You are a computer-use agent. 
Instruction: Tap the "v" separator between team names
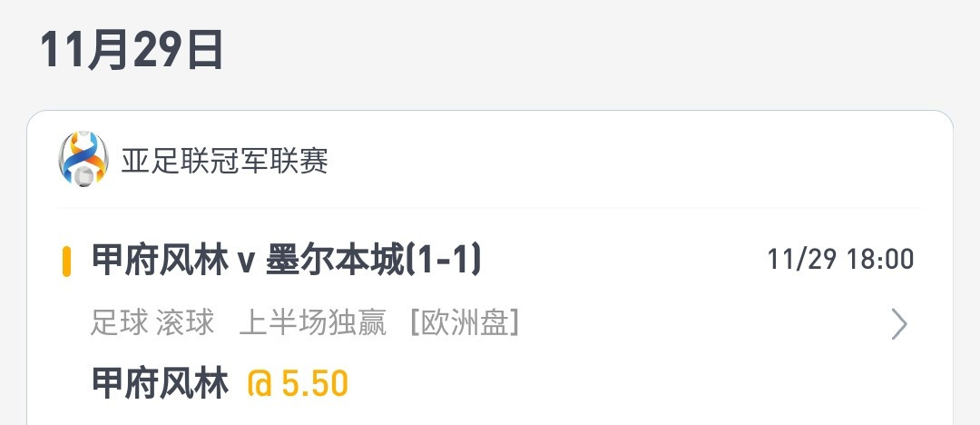click(246, 262)
